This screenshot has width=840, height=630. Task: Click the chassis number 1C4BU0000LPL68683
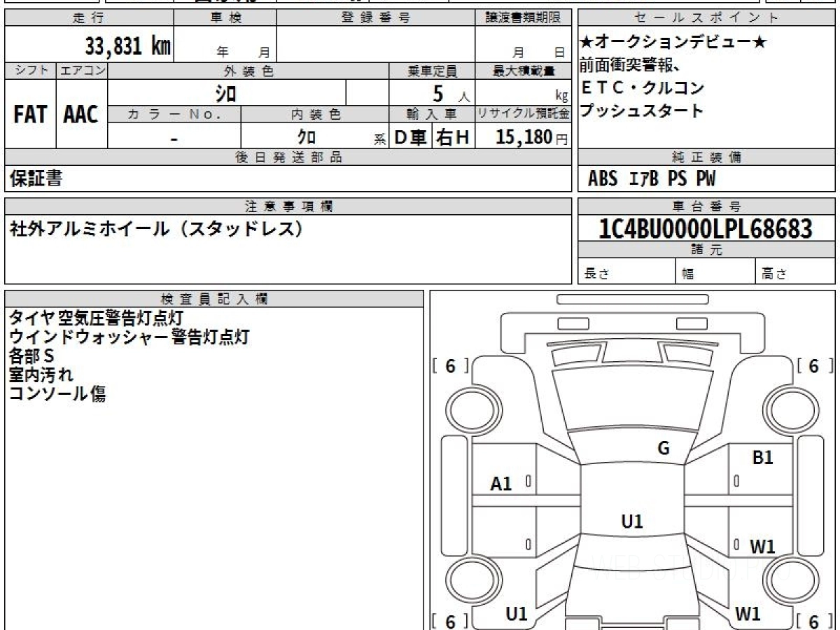pyautogui.click(x=706, y=228)
